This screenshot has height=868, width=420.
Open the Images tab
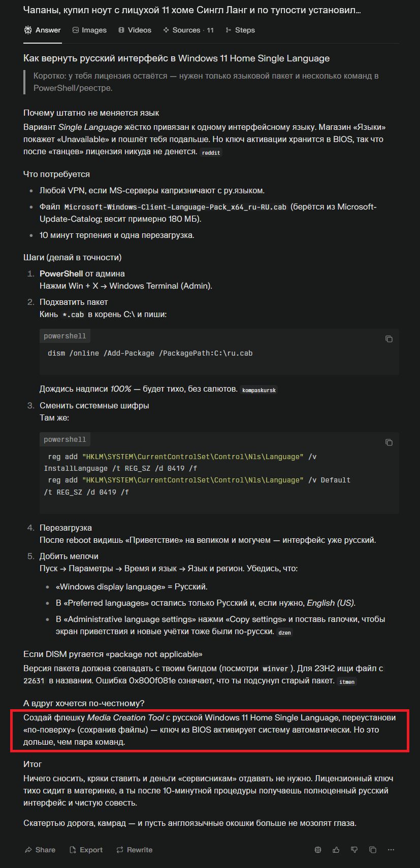tap(90, 30)
